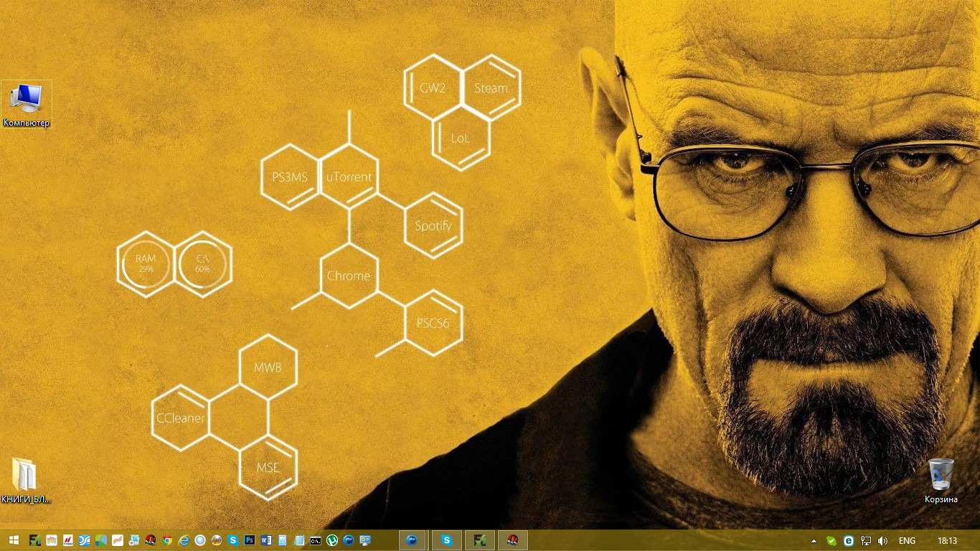Select the Компьютер desktop icon
This screenshot has height=551, width=980.
click(27, 105)
